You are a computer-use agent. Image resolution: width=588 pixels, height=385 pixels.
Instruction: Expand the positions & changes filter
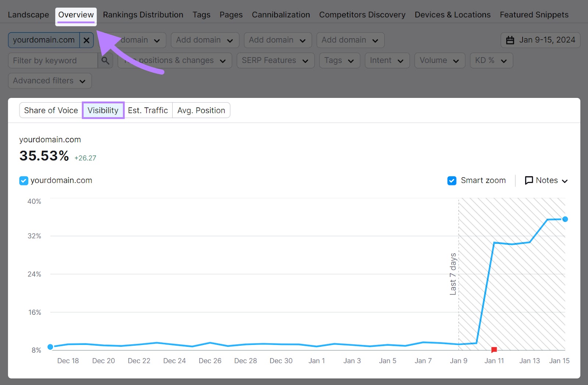(x=175, y=60)
